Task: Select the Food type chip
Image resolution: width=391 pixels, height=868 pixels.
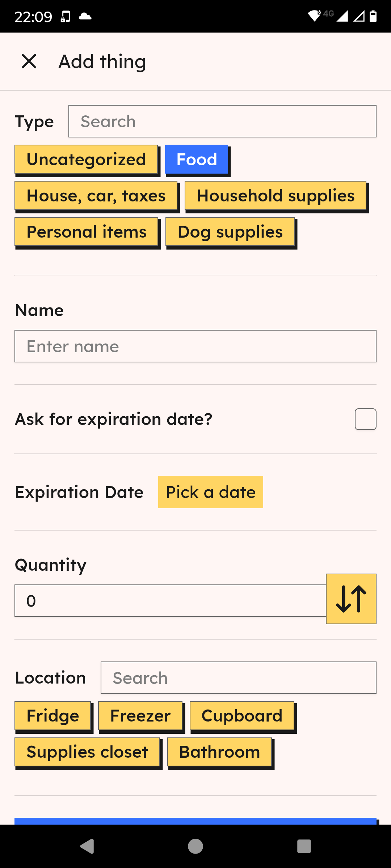Action: [x=197, y=159]
